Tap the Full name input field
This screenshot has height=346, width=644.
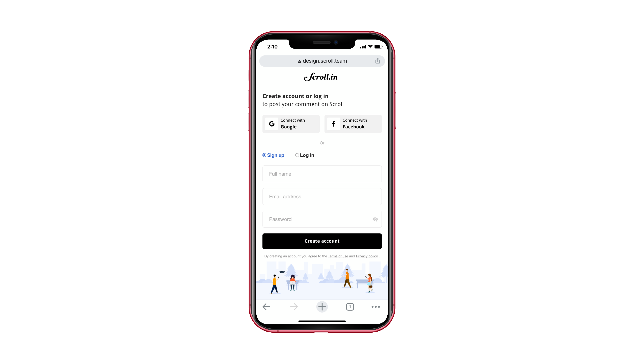pyautogui.click(x=322, y=174)
